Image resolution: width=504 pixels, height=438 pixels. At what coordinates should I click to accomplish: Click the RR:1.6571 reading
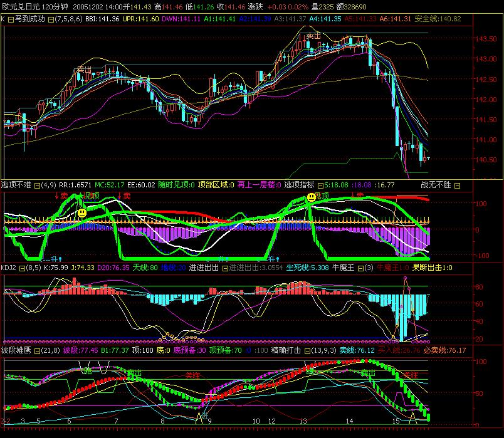[x=75, y=185]
